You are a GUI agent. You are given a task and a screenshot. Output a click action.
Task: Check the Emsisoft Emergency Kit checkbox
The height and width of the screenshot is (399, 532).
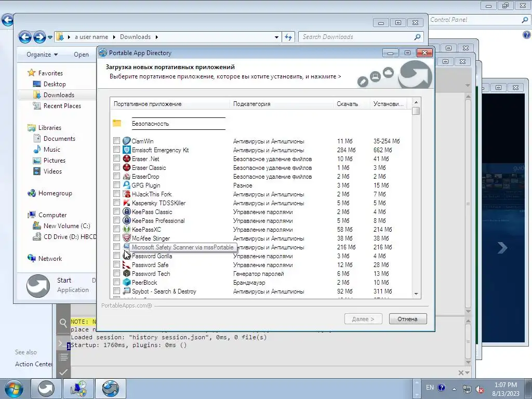click(x=117, y=149)
